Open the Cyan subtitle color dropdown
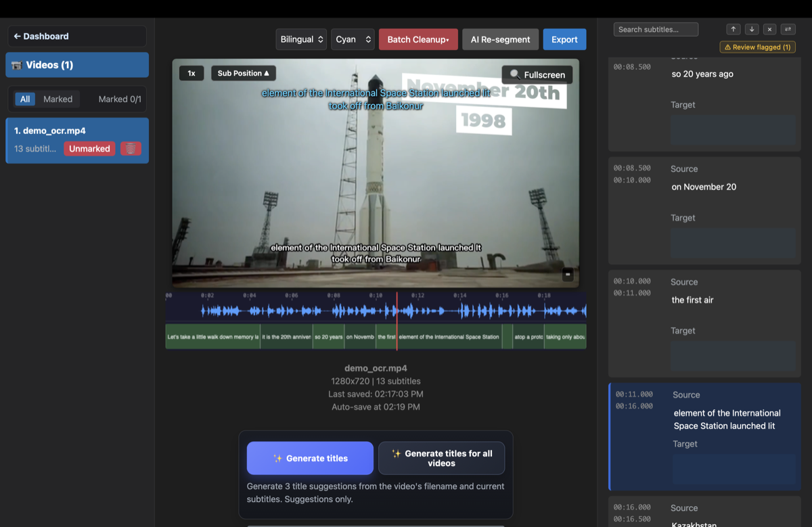The image size is (812, 527). pos(353,39)
